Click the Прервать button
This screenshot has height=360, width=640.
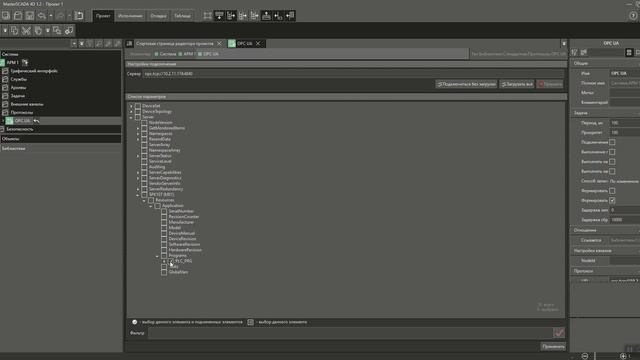(550, 84)
